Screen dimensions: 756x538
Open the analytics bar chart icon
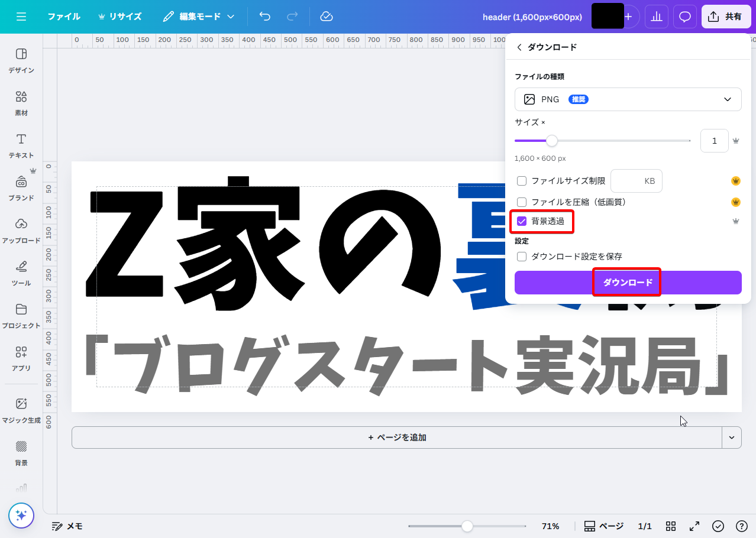pos(656,17)
